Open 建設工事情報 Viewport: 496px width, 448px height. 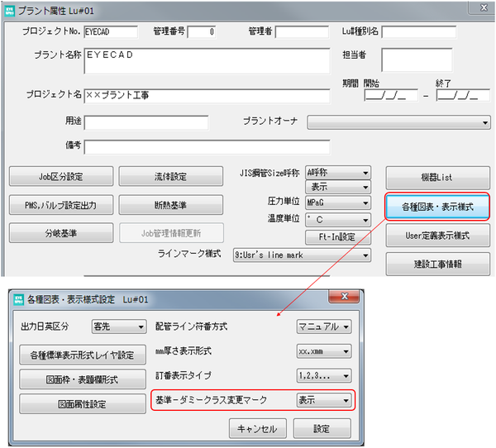click(x=437, y=264)
